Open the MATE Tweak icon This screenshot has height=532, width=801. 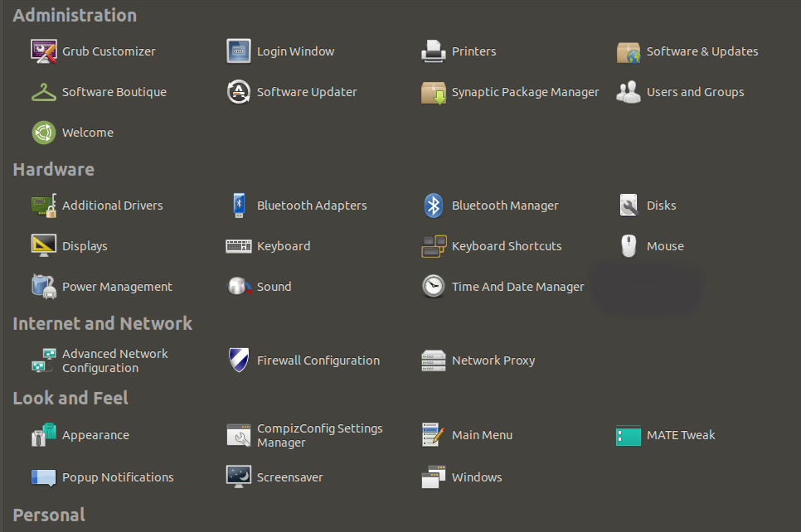tap(629, 435)
